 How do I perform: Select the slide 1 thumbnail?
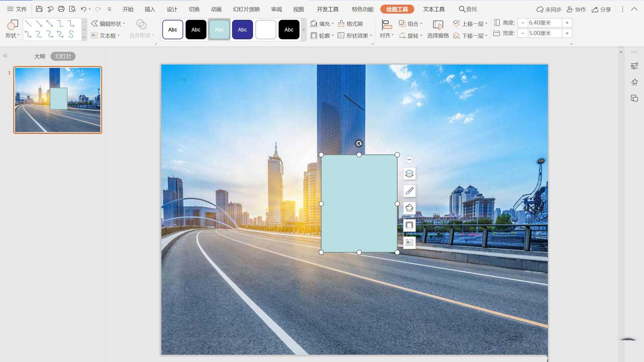pos(58,100)
